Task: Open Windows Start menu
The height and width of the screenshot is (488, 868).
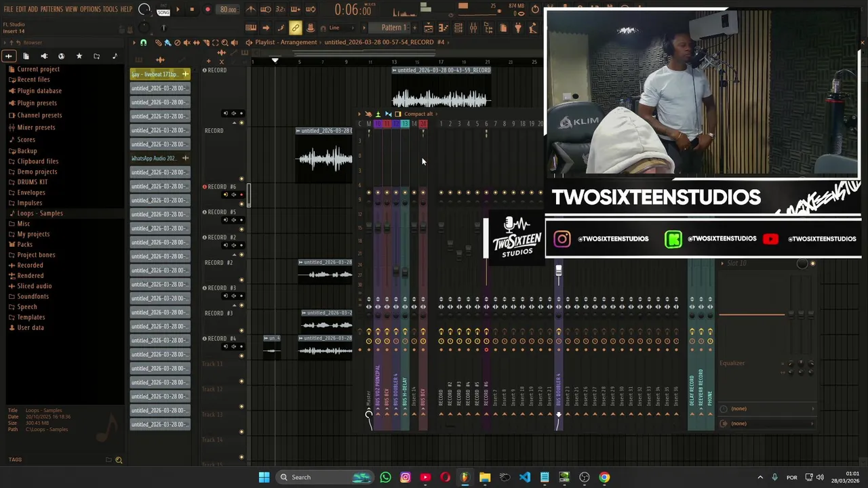Action: point(264,477)
